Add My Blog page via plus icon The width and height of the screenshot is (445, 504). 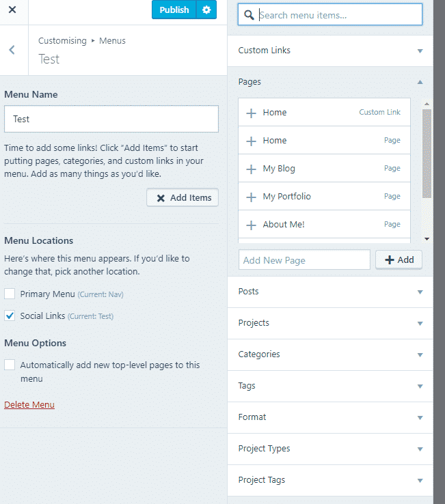point(251,169)
